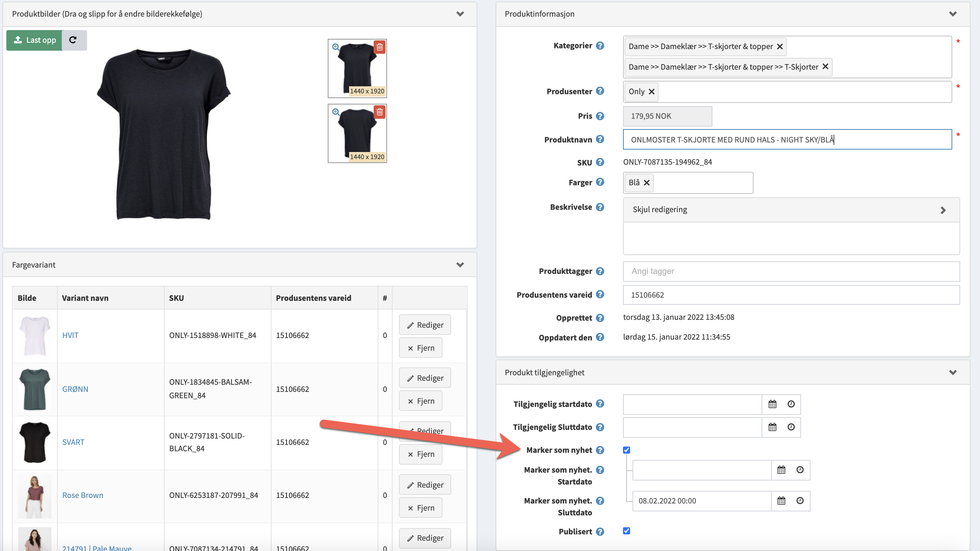Click help icon next to Kategorier
980x551 pixels.
[x=600, y=46]
